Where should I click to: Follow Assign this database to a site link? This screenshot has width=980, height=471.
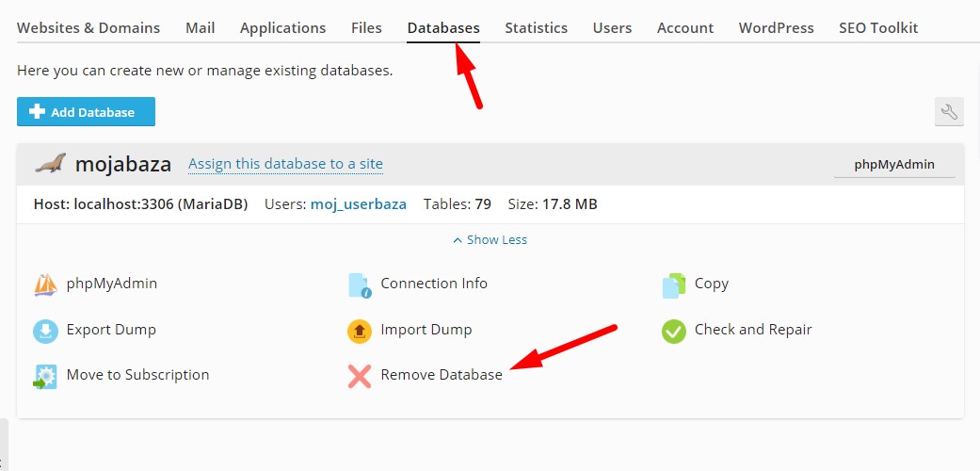[285, 164]
